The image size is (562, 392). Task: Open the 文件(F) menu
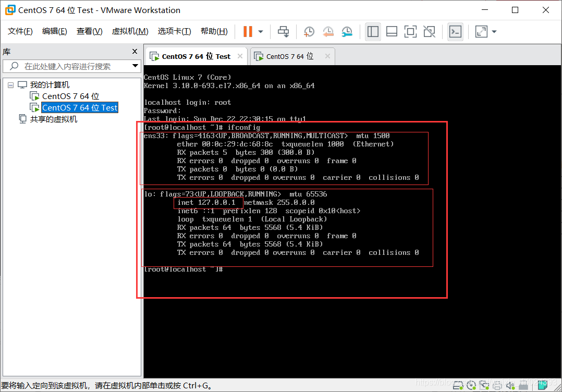[x=20, y=31]
